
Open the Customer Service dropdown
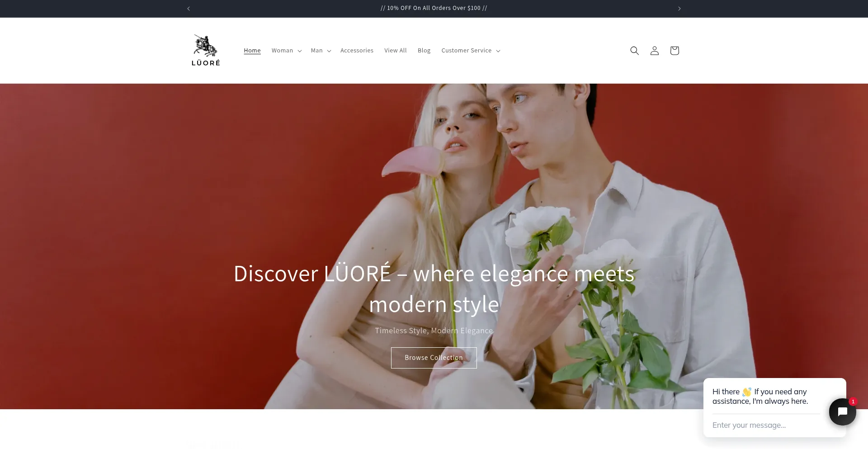[470, 51]
